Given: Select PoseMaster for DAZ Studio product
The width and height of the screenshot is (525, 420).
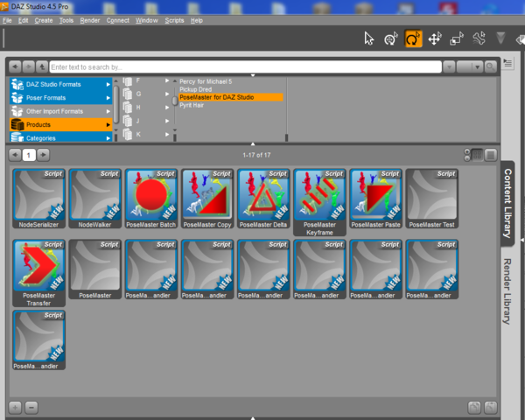Looking at the screenshot, I should click(231, 97).
